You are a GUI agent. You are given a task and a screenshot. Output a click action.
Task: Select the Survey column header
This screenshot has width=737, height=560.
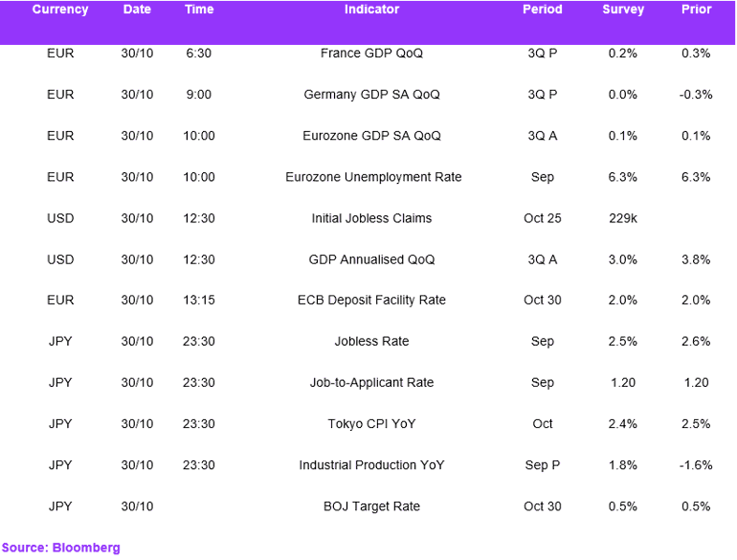pyautogui.click(x=623, y=10)
